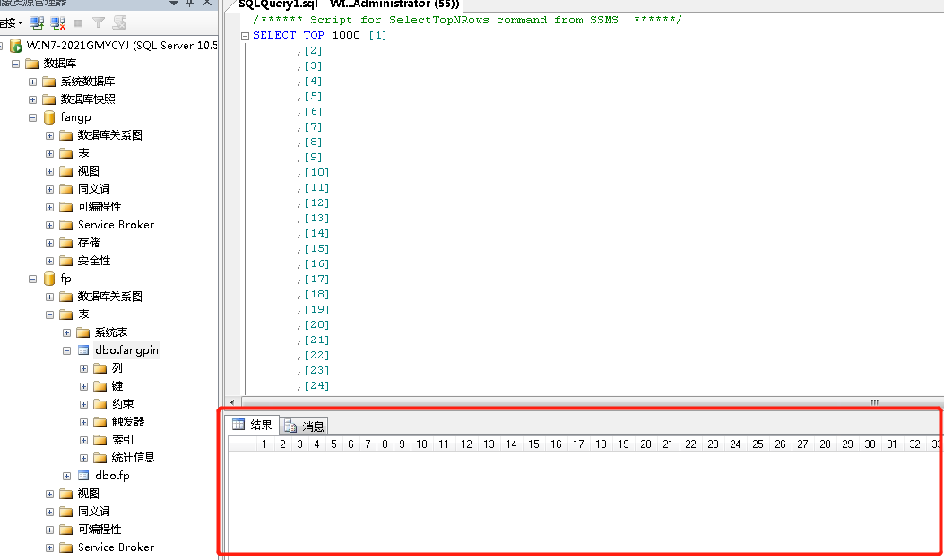This screenshot has width=944, height=560.
Task: Select 可编程性 under the fangp database
Action: tap(100, 207)
